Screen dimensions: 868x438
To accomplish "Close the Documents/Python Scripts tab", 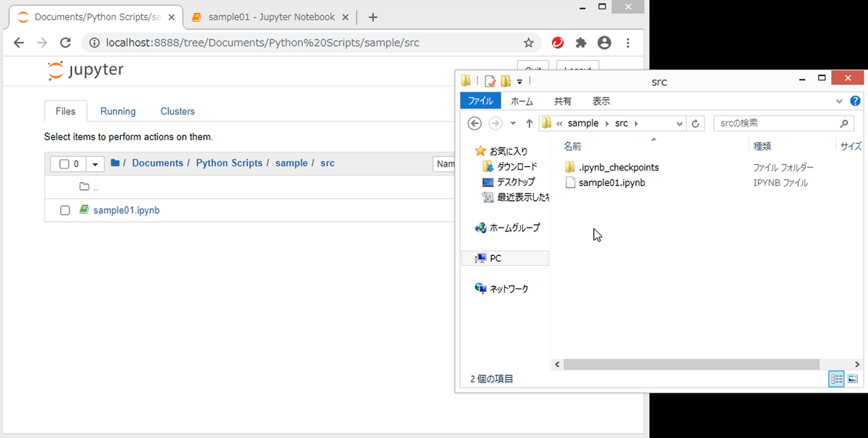I will click(171, 17).
